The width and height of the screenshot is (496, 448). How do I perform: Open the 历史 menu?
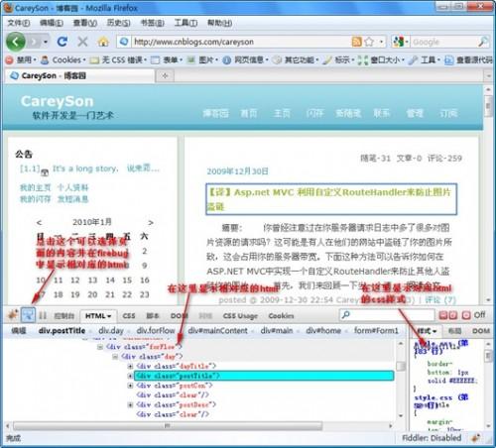click(x=118, y=23)
